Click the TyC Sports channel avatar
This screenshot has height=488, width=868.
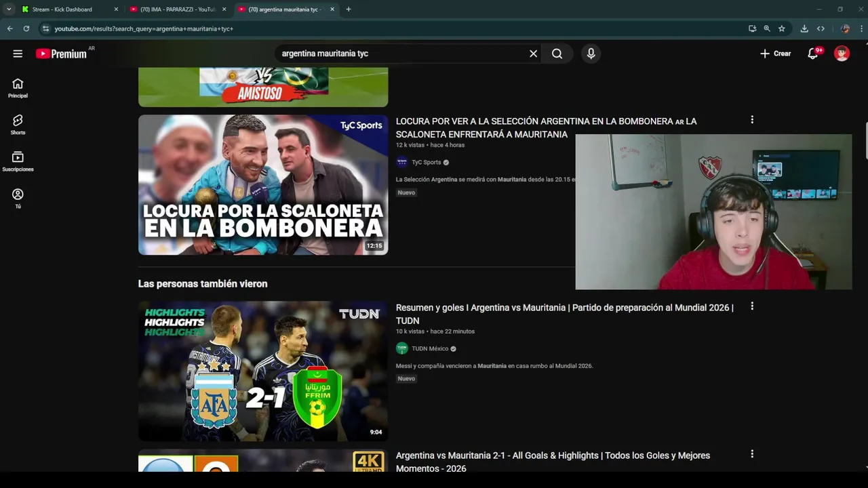[x=402, y=162]
